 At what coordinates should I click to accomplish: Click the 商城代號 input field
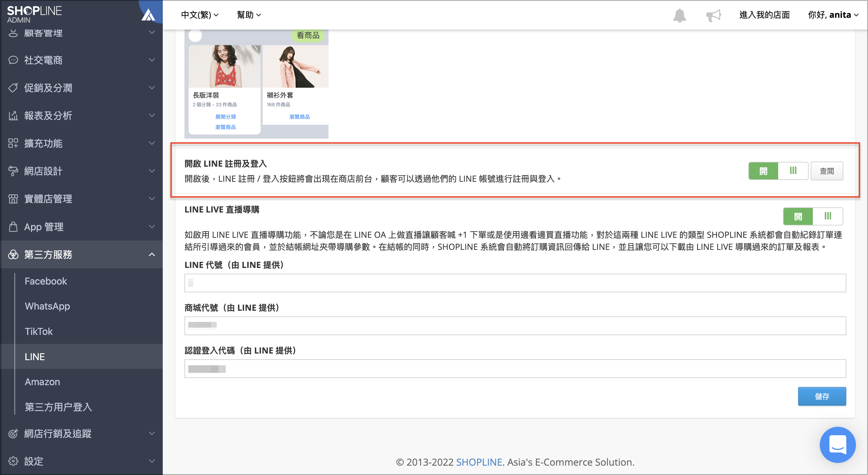pyautogui.click(x=515, y=326)
